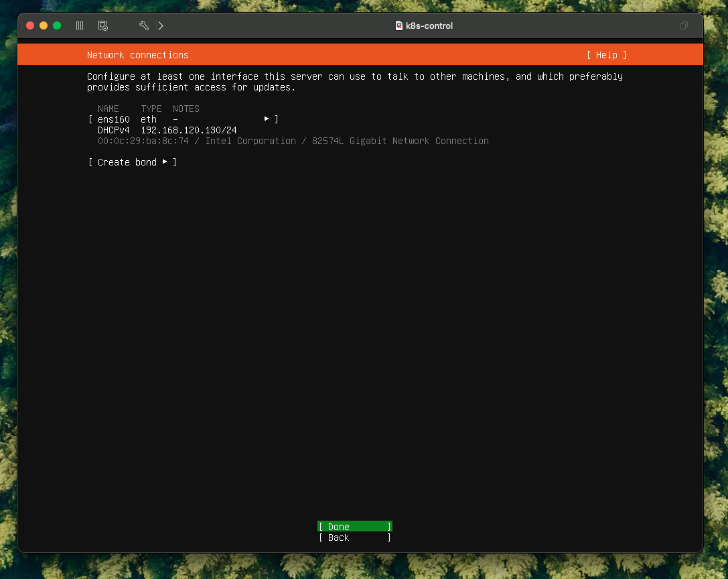
Task: Open the installer Help menu
Action: (x=606, y=55)
